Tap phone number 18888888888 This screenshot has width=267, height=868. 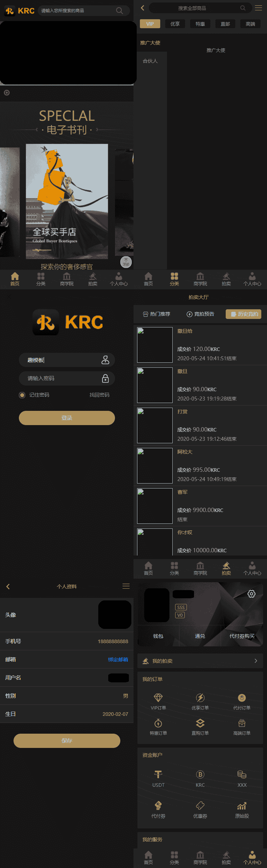pyautogui.click(x=113, y=641)
